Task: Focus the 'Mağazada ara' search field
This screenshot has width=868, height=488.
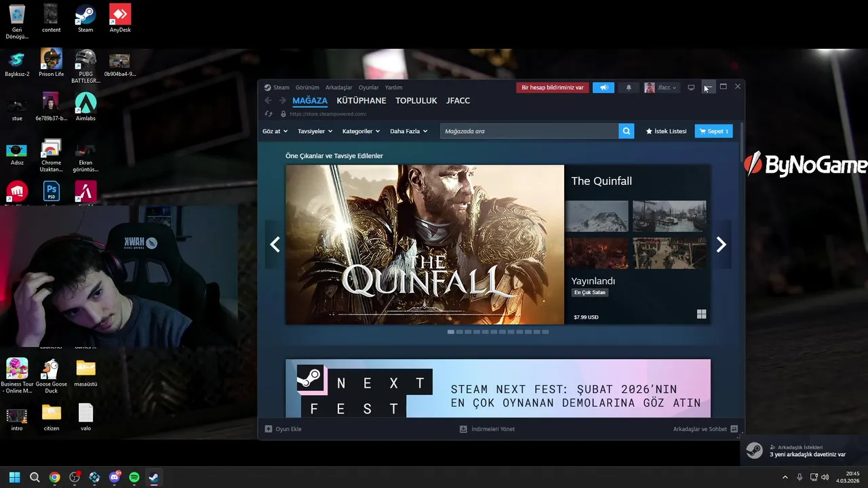Action: point(530,131)
